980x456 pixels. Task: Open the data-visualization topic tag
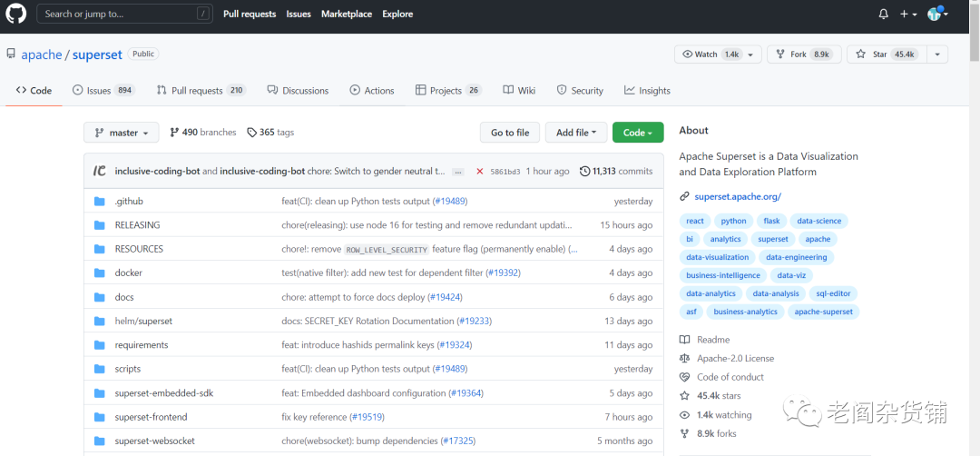[717, 257]
